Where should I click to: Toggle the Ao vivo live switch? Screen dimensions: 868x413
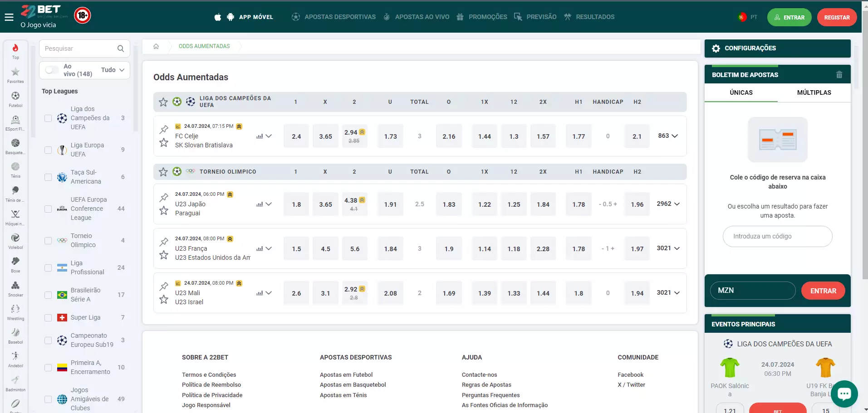(x=52, y=70)
